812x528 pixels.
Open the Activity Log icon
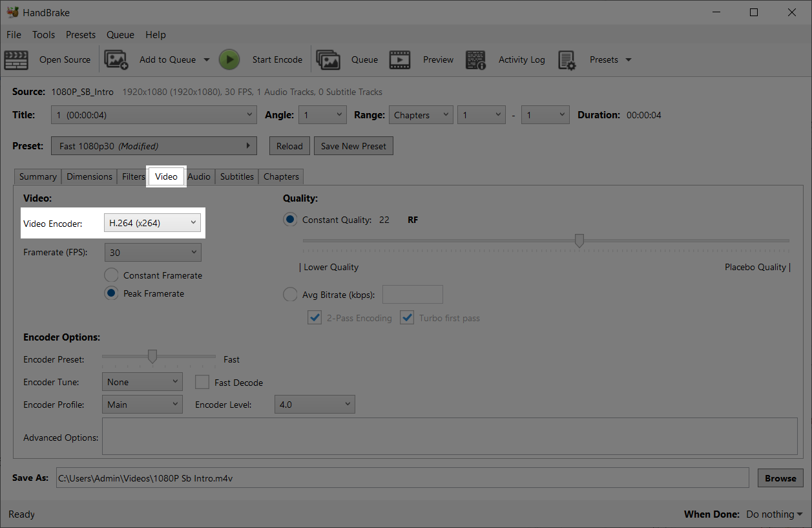click(476, 59)
